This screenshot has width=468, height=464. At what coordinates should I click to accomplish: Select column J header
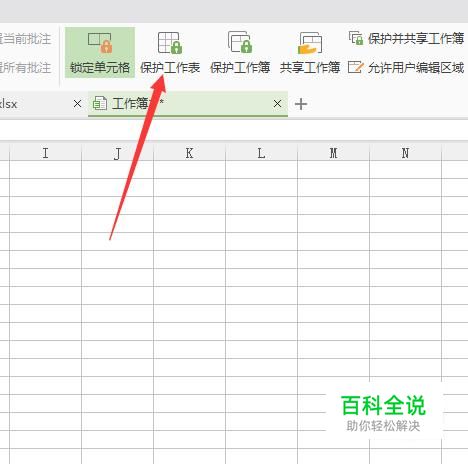(117, 153)
